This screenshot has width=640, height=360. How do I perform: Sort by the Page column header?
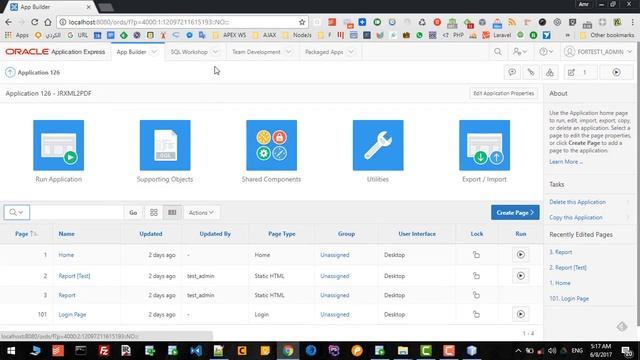pos(22,233)
